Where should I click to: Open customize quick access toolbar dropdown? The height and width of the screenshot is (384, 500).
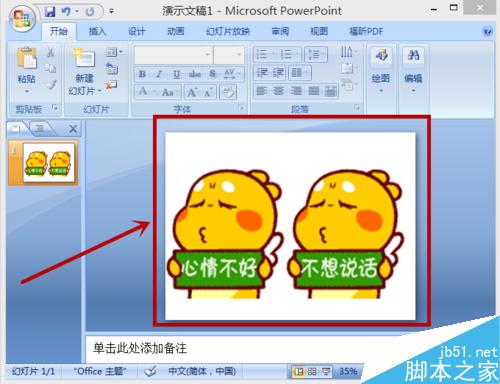(x=111, y=12)
